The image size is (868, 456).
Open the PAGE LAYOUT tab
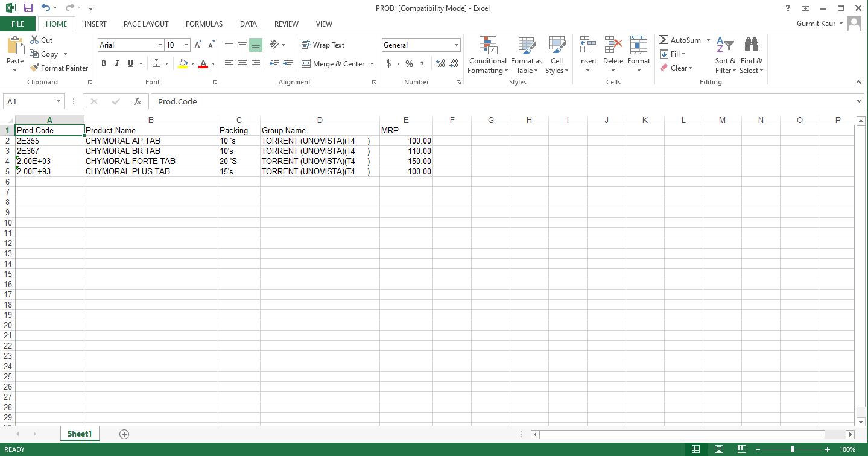[146, 24]
